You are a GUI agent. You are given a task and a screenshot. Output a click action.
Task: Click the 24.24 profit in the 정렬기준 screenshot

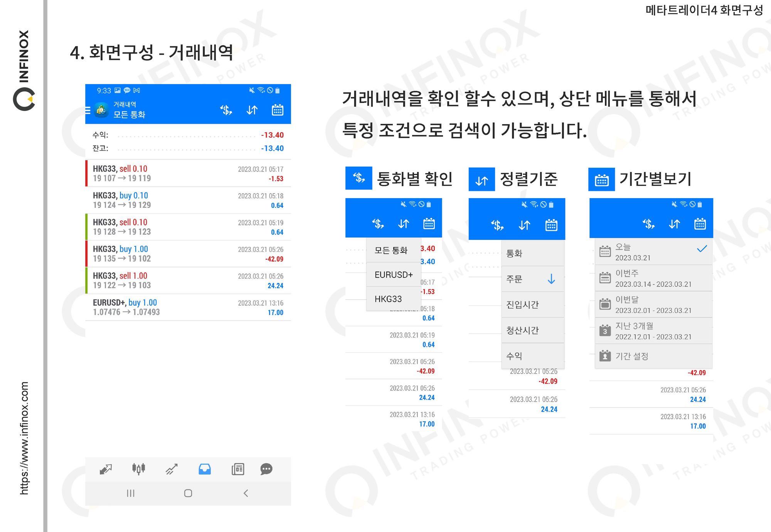[549, 409]
